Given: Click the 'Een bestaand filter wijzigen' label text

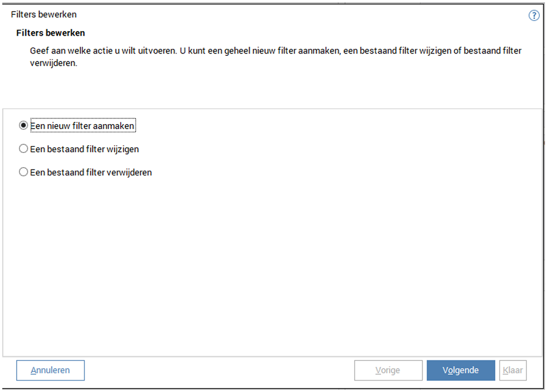Looking at the screenshot, I should (x=85, y=149).
